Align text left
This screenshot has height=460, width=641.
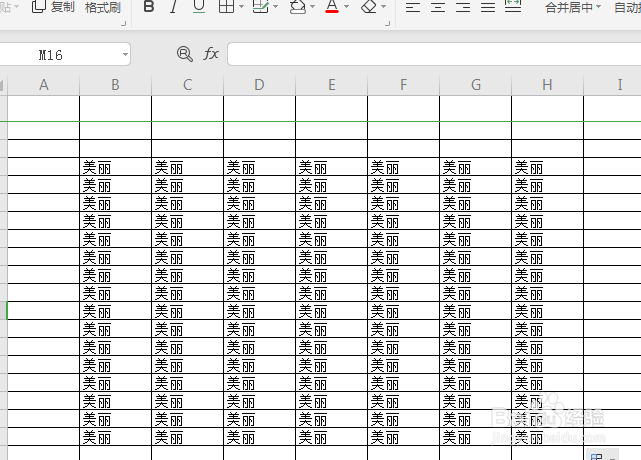coord(412,7)
